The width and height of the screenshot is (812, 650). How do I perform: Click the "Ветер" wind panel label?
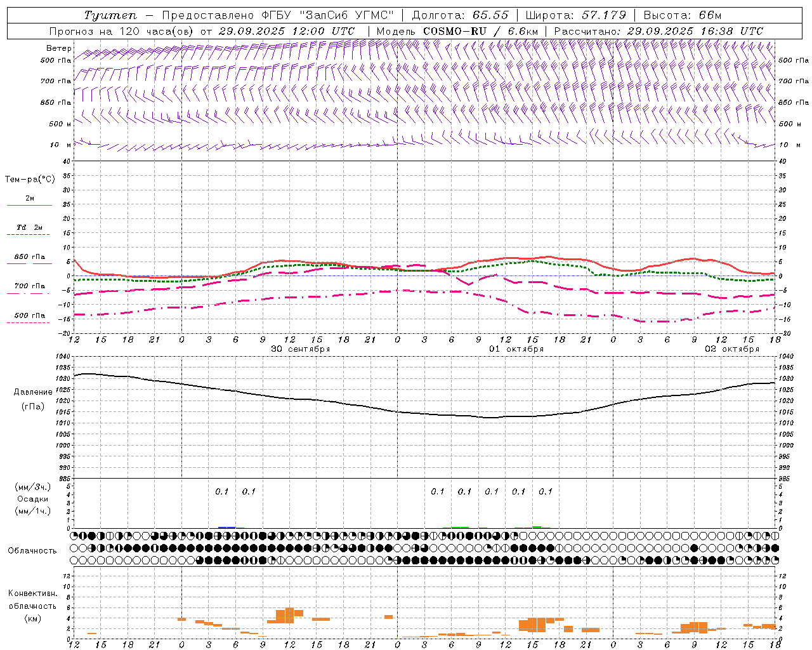pos(59,48)
